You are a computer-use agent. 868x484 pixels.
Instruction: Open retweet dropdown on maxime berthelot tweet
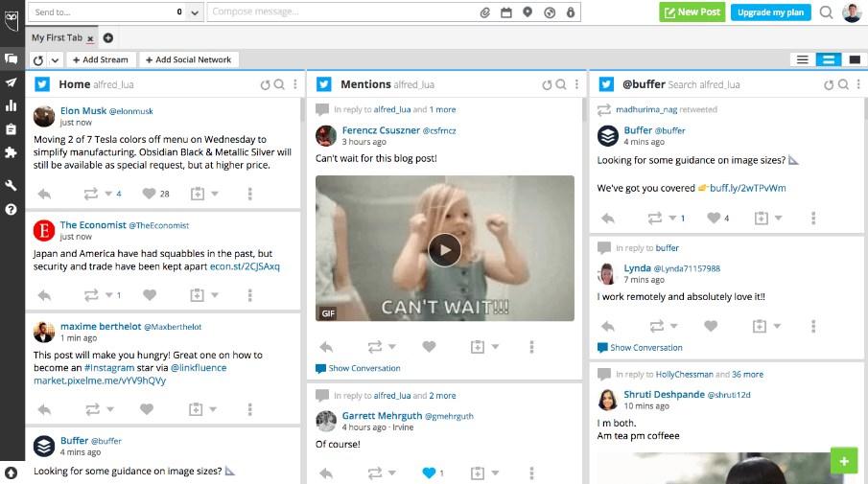[110, 409]
